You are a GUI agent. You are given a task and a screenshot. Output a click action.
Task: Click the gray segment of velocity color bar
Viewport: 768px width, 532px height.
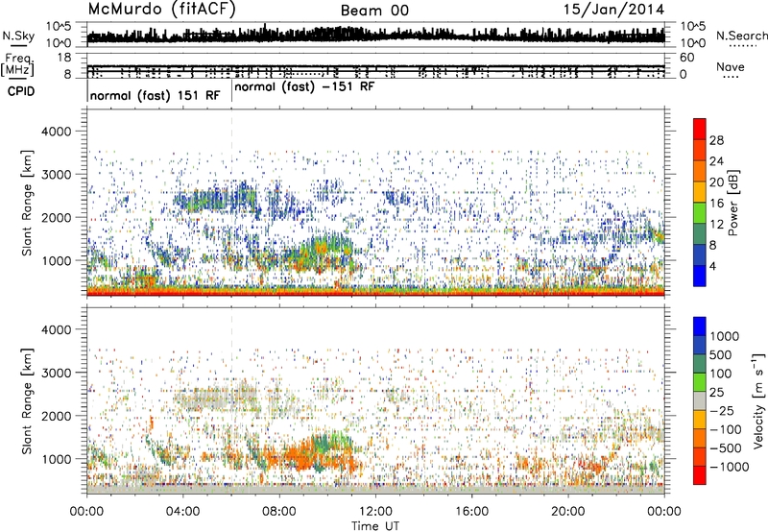coord(700,401)
